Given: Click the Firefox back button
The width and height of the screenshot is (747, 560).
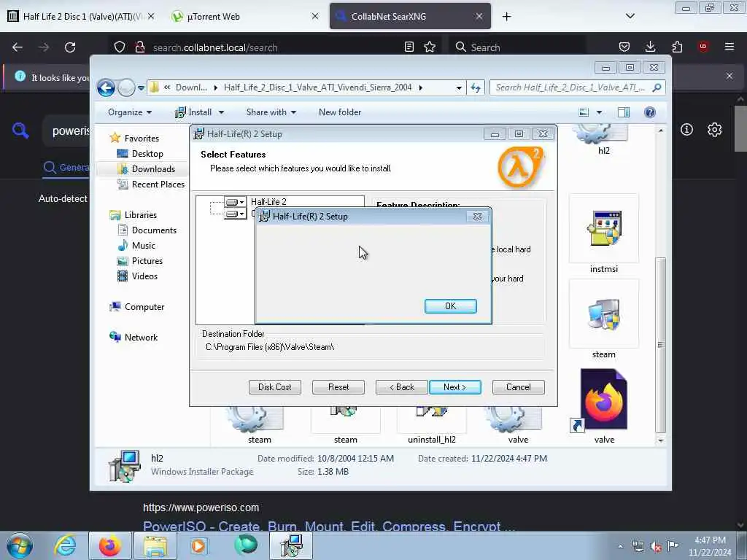Looking at the screenshot, I should pos(18,47).
